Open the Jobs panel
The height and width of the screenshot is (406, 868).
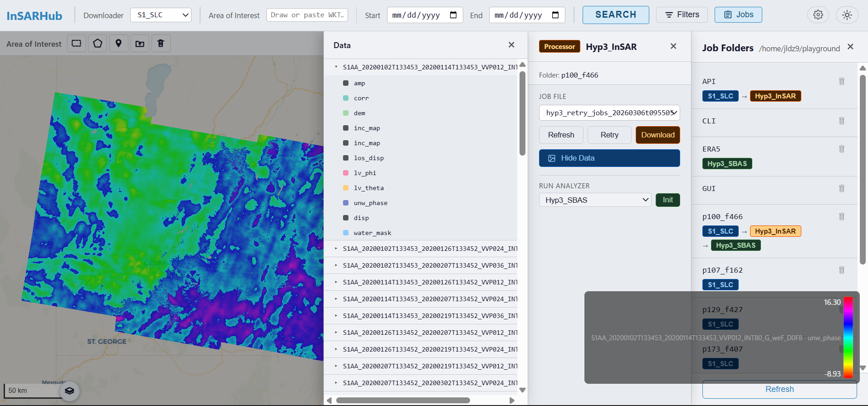click(738, 15)
